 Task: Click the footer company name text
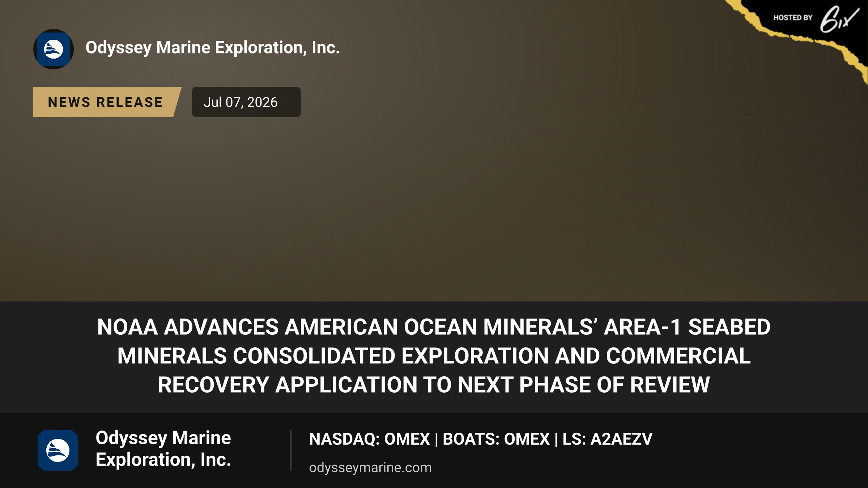(x=163, y=449)
